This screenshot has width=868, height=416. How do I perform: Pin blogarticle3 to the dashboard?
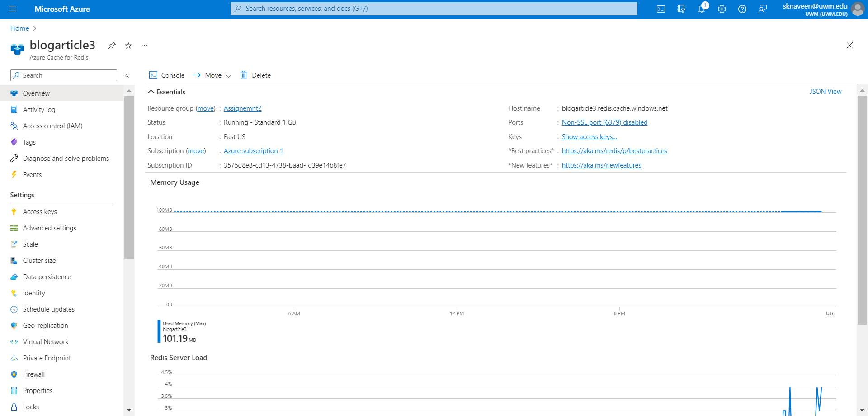pyautogui.click(x=112, y=45)
